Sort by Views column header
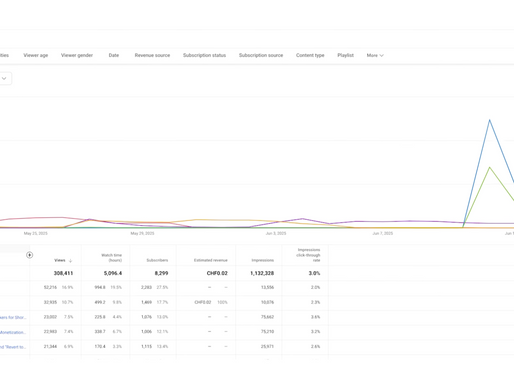 coord(60,260)
